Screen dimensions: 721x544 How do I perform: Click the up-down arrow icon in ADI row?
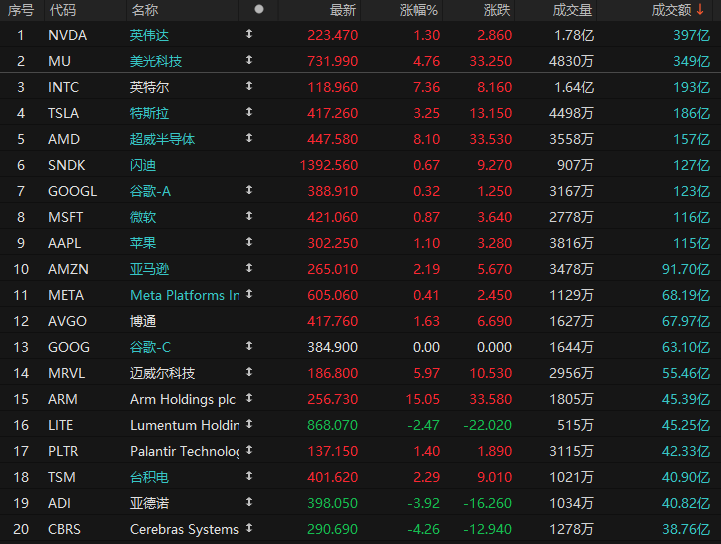249,502
